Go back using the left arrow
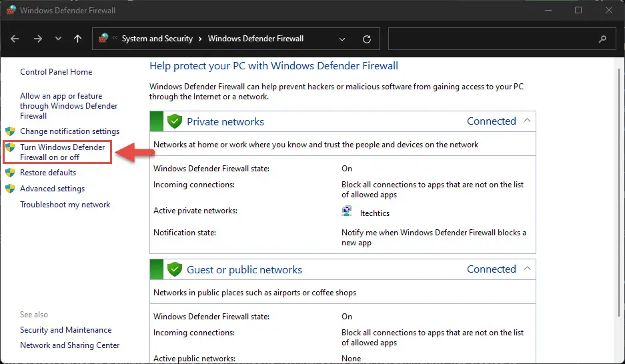 pos(15,39)
